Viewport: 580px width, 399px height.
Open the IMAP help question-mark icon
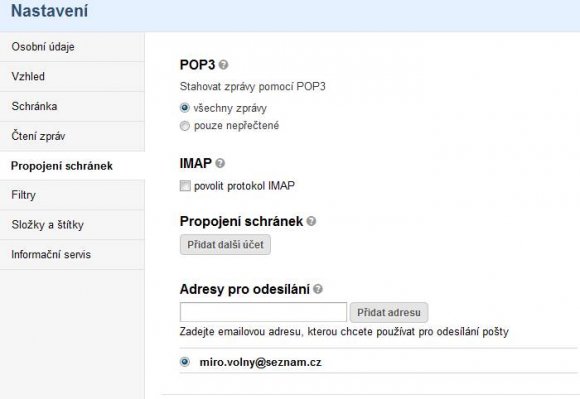point(220,163)
